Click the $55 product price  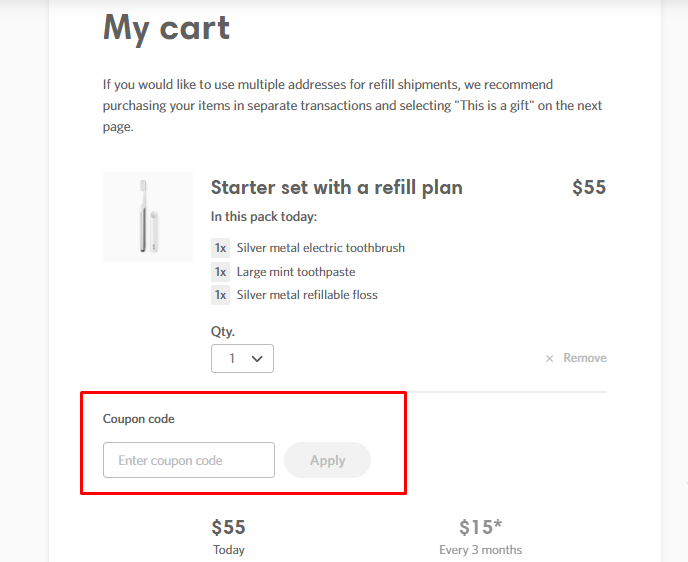click(589, 187)
